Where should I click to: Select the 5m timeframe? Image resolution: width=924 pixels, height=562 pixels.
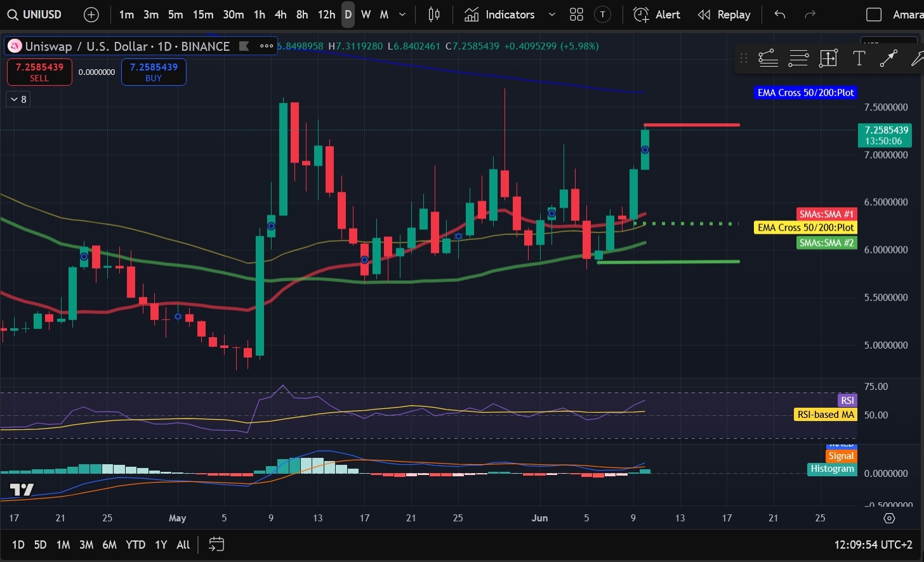[x=176, y=15]
